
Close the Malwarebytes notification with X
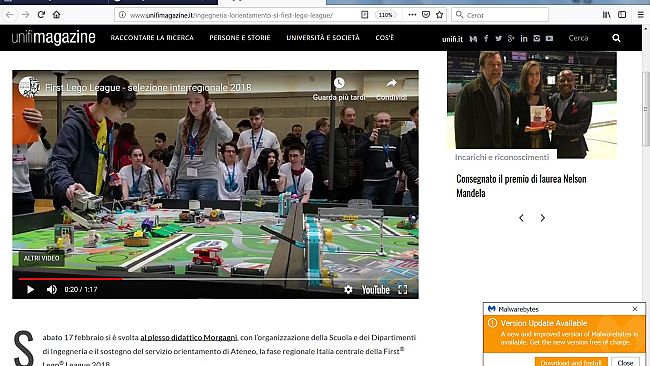click(635, 309)
